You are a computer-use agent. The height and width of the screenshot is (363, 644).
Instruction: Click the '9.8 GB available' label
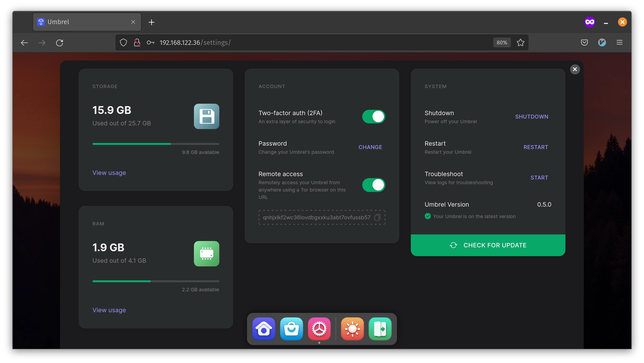point(200,152)
